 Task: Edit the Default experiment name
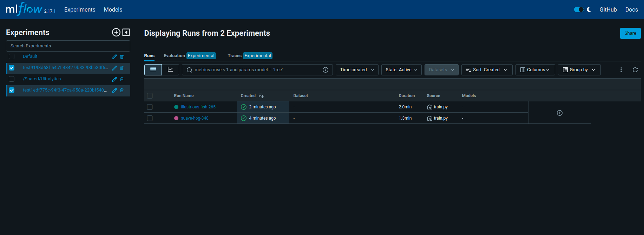pos(114,56)
